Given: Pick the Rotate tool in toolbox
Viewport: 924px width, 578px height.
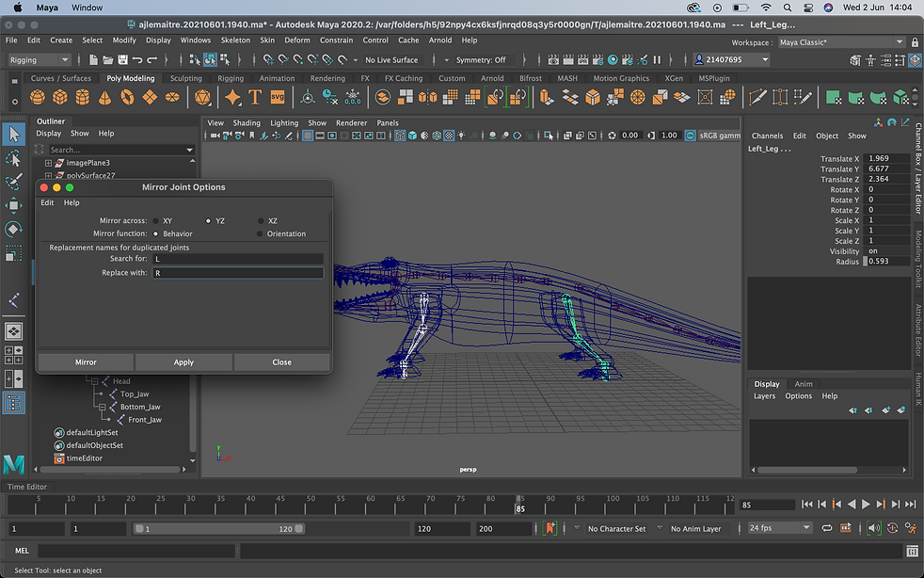Looking at the screenshot, I should tap(13, 229).
